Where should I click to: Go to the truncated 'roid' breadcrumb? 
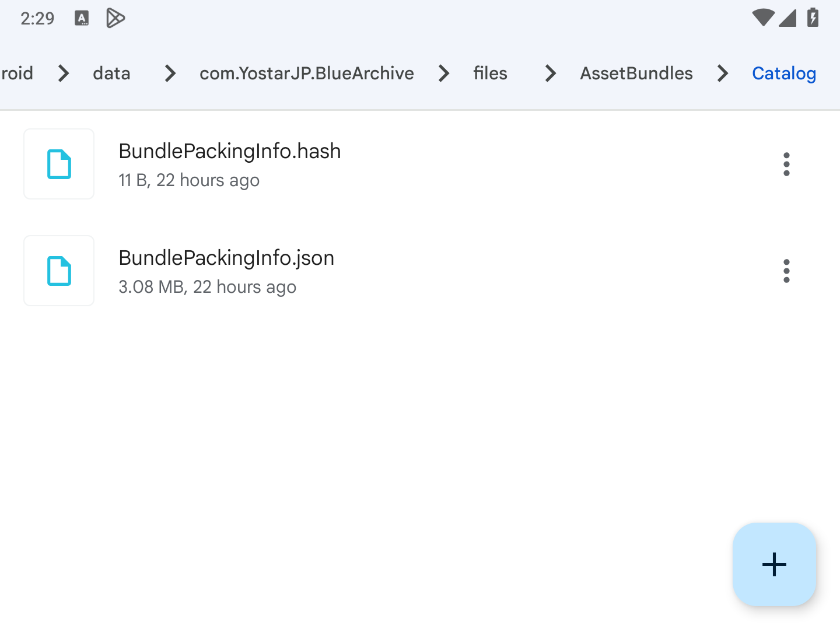point(17,73)
